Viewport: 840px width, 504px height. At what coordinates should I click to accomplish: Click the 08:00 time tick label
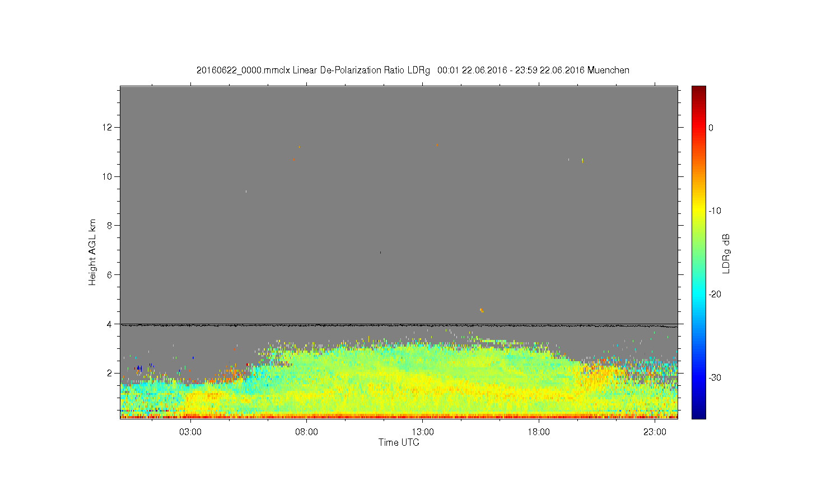pyautogui.click(x=306, y=432)
